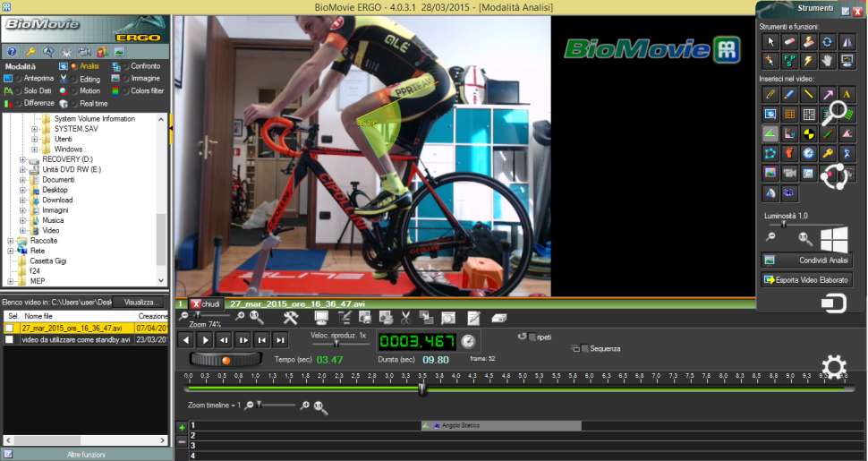The width and height of the screenshot is (868, 461).
Task: Close the video tab with chiudi
Action: click(x=206, y=304)
